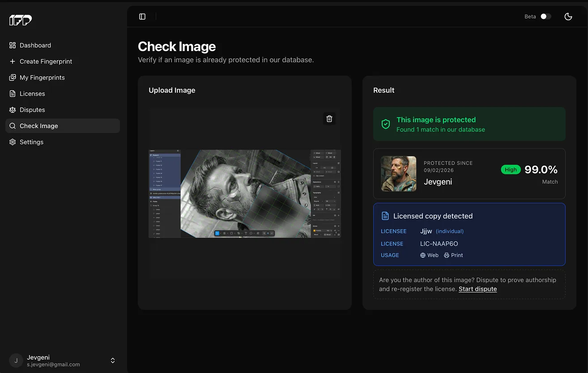
Task: Click the J user avatar
Action: click(16, 360)
